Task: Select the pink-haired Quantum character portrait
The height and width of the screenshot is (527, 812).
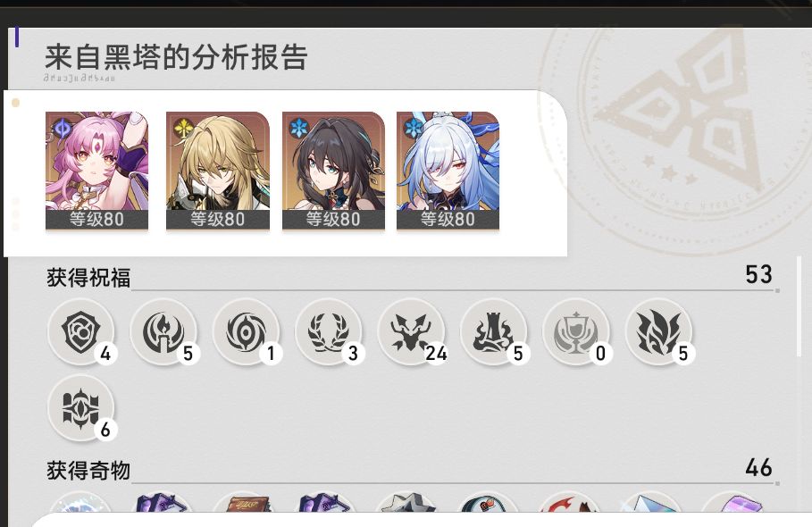Action: coord(96,171)
